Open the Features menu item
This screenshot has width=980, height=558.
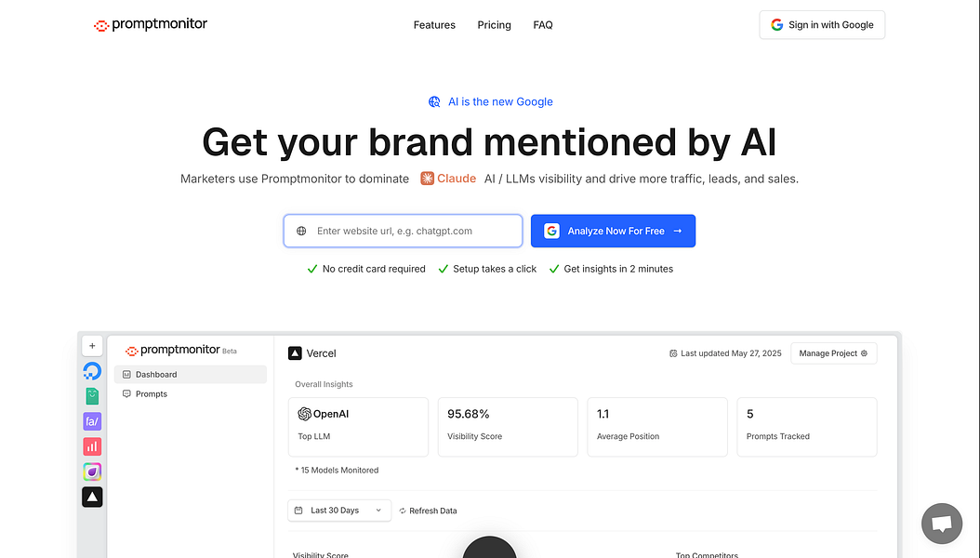434,25
